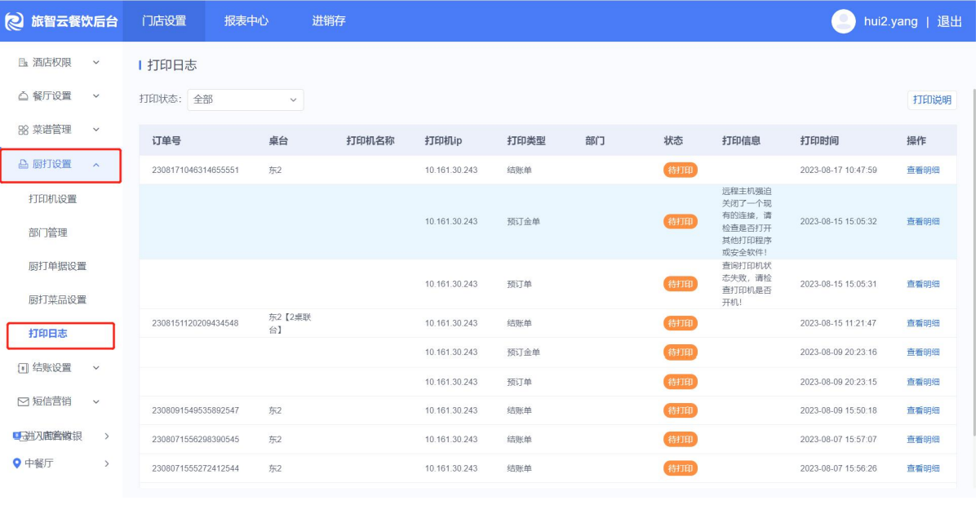980x505 pixels.
Task: Click the 厨打设置 printer icon
Action: [23, 164]
